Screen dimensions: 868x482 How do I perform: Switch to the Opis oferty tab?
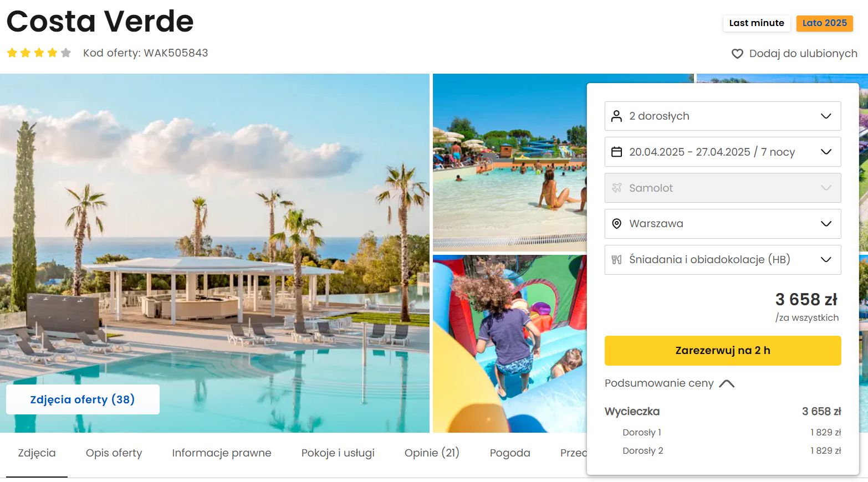click(x=114, y=453)
